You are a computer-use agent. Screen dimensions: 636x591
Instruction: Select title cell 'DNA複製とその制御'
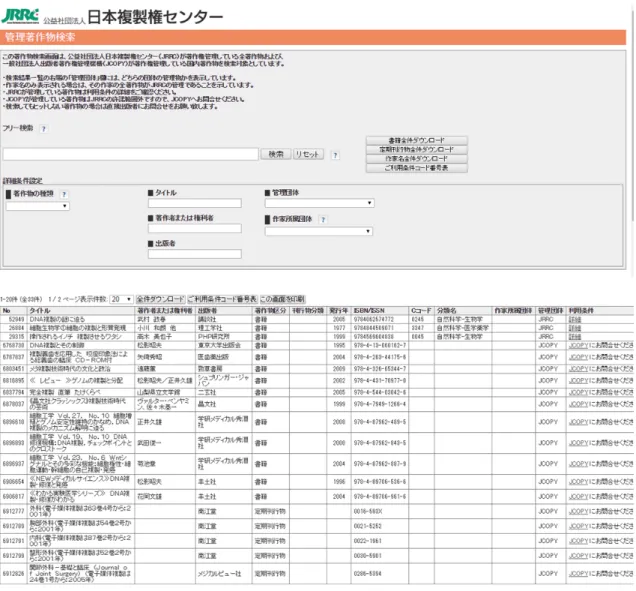(81, 346)
